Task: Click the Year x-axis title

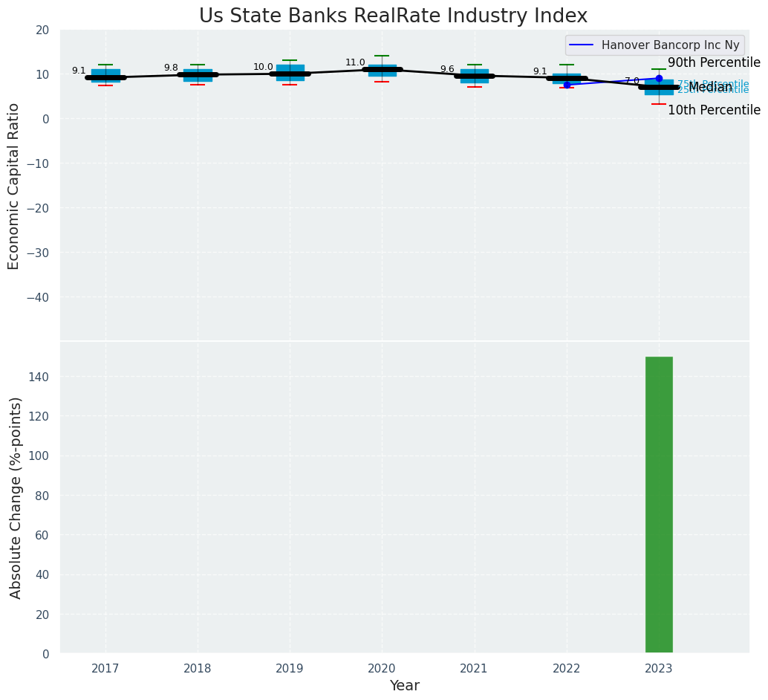Action: click(404, 686)
